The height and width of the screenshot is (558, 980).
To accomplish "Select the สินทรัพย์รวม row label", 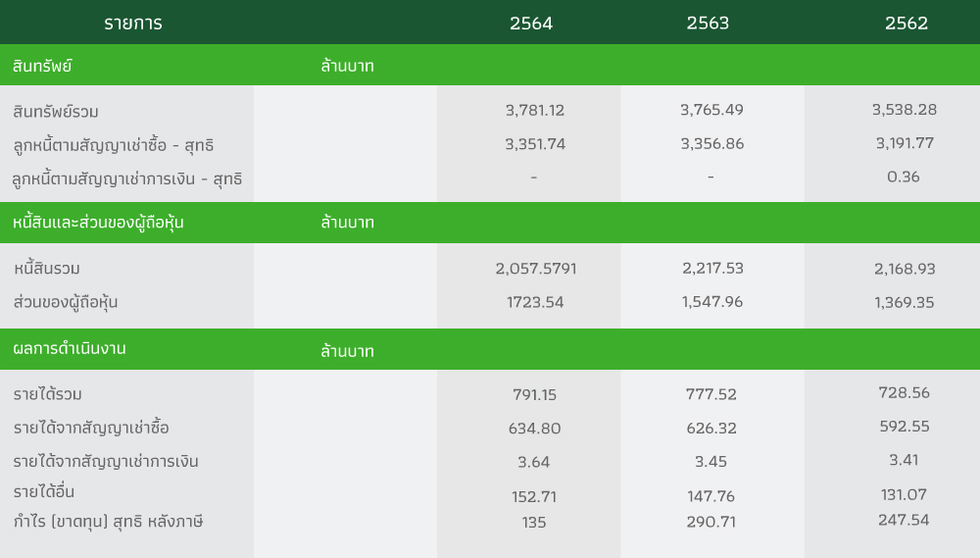I will coord(56,112).
